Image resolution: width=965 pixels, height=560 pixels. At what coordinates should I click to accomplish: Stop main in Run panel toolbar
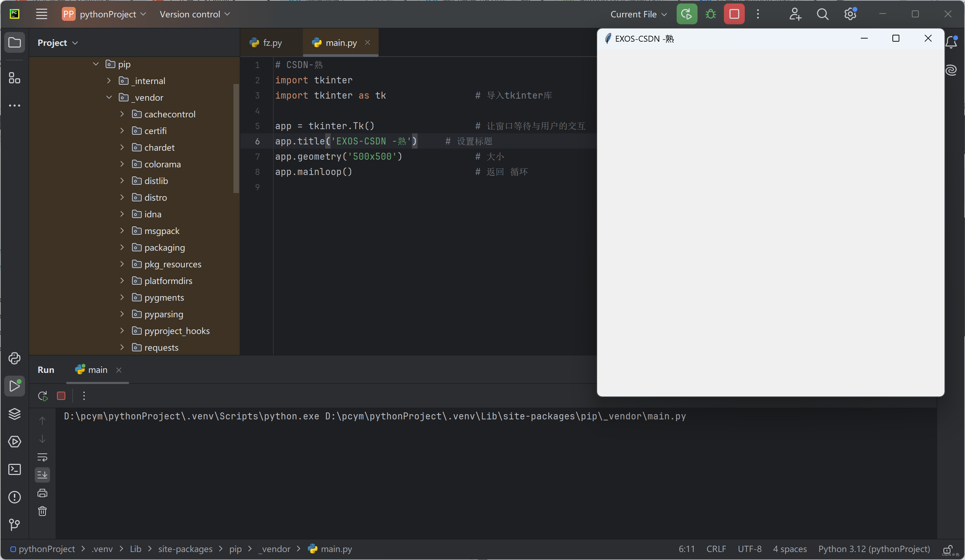61,396
